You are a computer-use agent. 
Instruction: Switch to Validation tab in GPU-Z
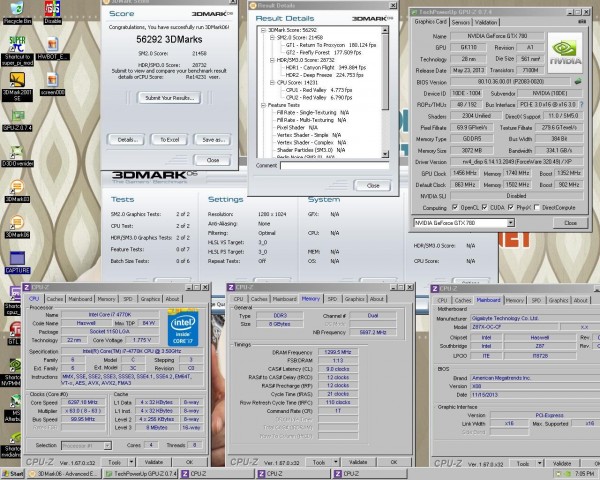click(486, 22)
